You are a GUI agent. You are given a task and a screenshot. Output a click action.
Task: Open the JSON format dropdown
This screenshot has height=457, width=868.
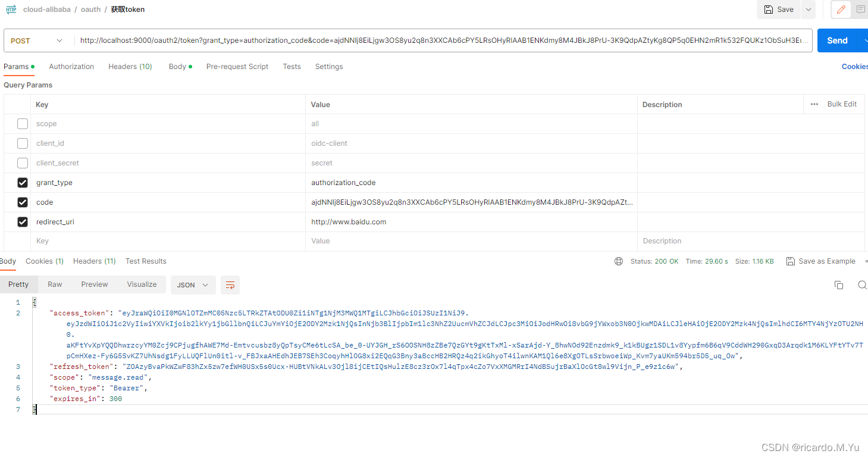[x=193, y=285]
